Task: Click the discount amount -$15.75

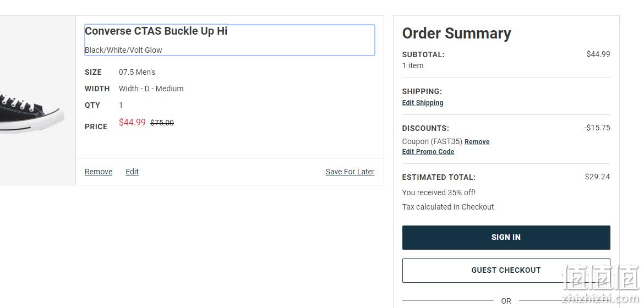Action: 597,128
